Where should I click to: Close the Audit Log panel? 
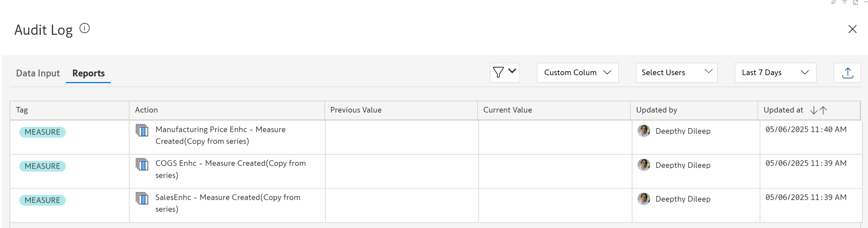852,29
